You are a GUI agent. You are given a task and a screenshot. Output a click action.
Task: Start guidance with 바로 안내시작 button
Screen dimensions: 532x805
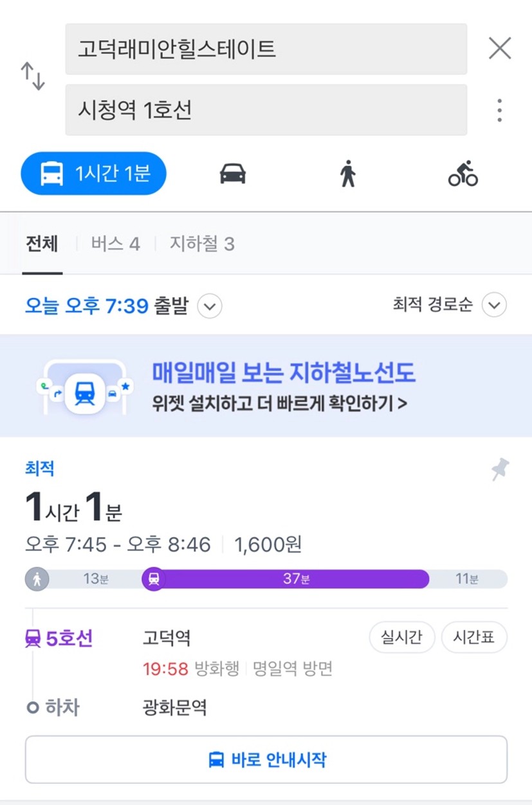click(266, 760)
